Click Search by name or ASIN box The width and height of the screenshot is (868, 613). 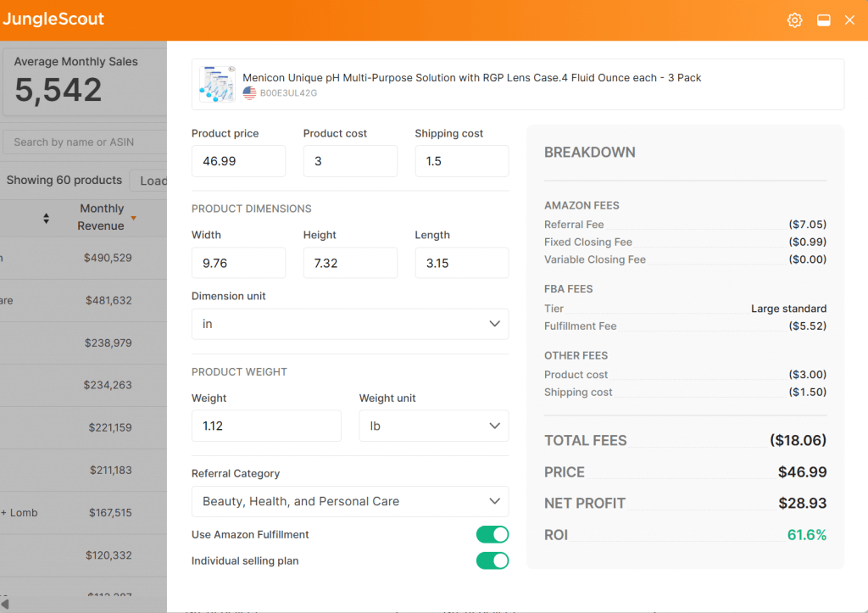point(85,142)
